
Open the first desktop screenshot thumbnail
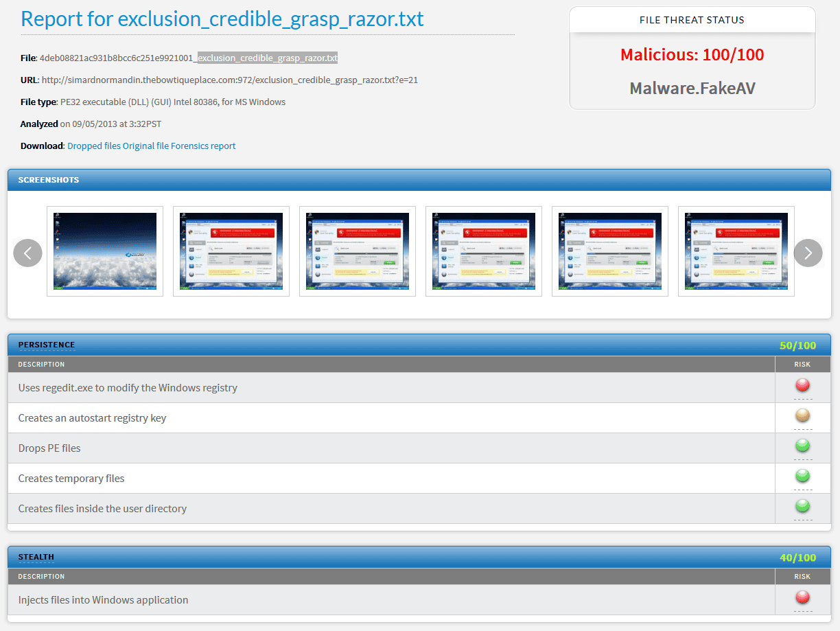pos(105,251)
